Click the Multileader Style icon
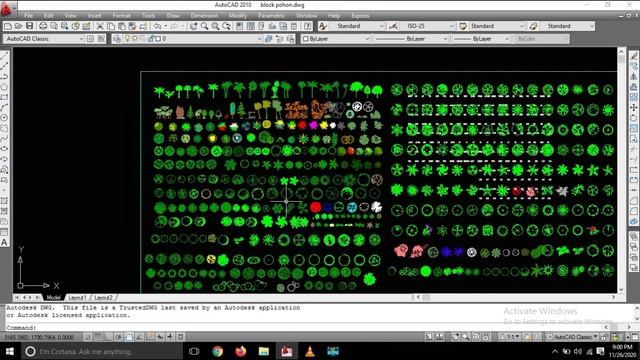Viewport: 640px width, 360px height. tap(533, 26)
